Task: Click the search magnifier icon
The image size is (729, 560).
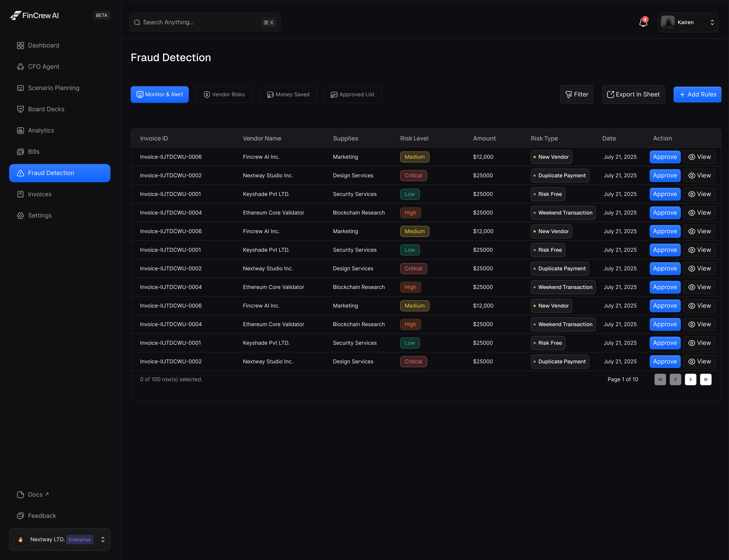Action: 137,22
